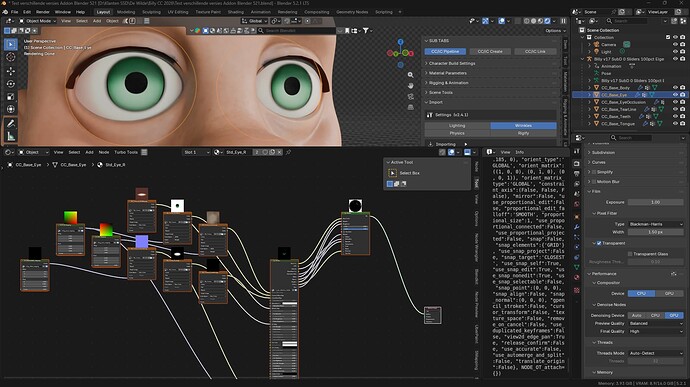690x387 pixels.
Task: Switch to the Shading workspace tab
Action: click(235, 12)
